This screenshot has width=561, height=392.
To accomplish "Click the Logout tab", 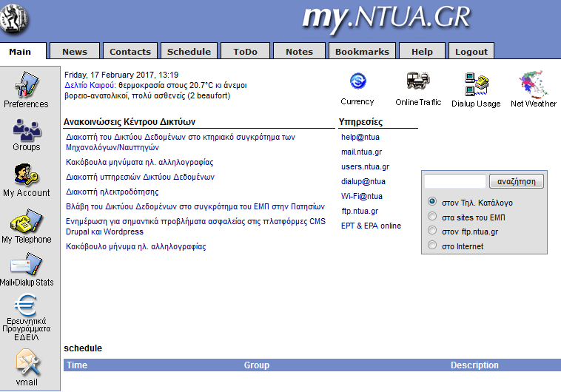I will click(471, 51).
